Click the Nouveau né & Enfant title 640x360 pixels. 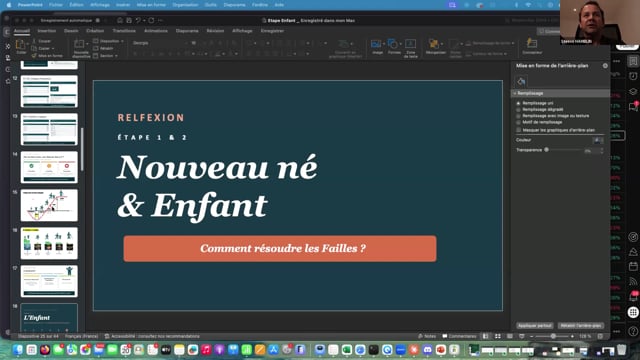pyautogui.click(x=217, y=186)
